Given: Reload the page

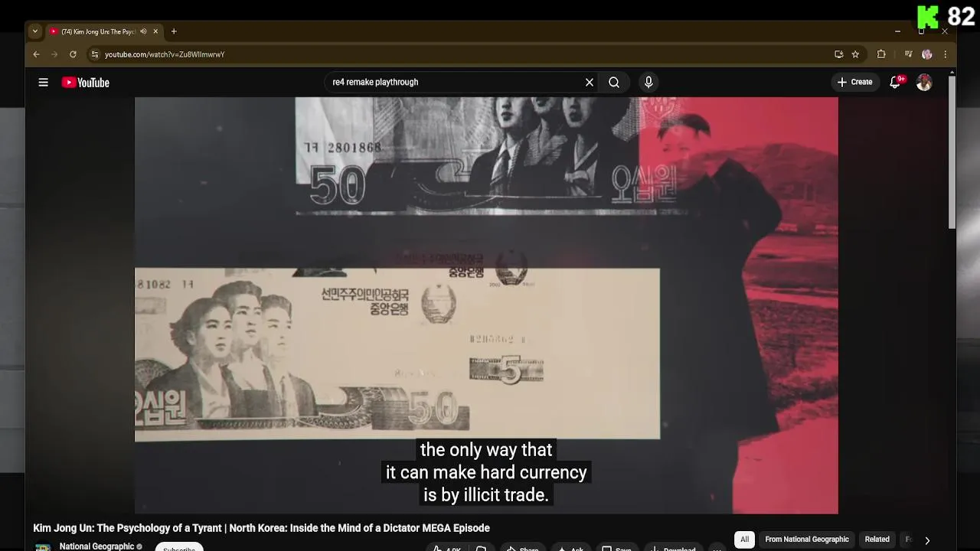Looking at the screenshot, I should (x=73, y=54).
